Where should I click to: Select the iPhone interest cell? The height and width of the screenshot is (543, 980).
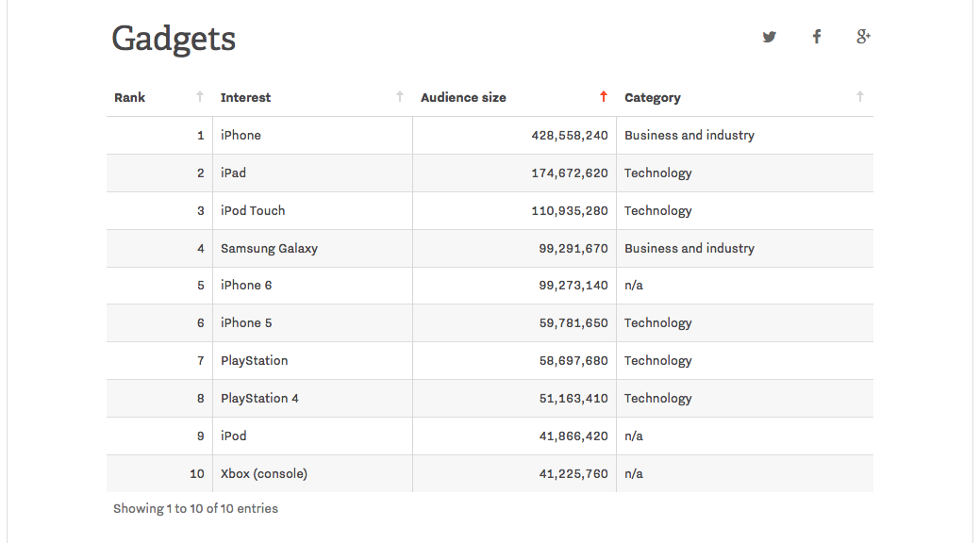click(241, 136)
